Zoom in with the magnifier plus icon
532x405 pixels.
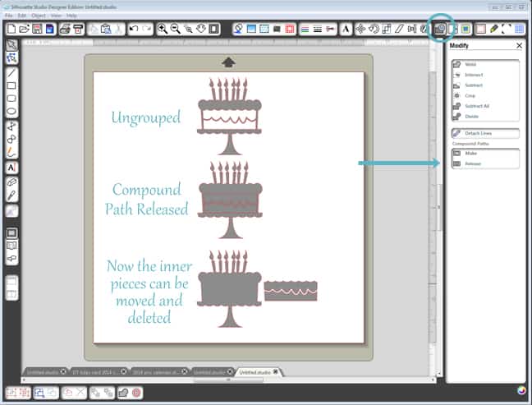[163, 30]
